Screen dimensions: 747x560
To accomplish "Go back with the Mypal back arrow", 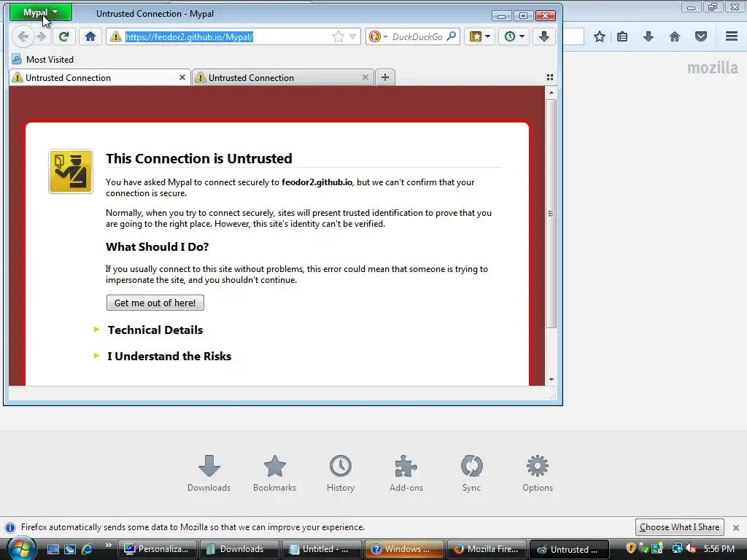I will pyautogui.click(x=23, y=36).
